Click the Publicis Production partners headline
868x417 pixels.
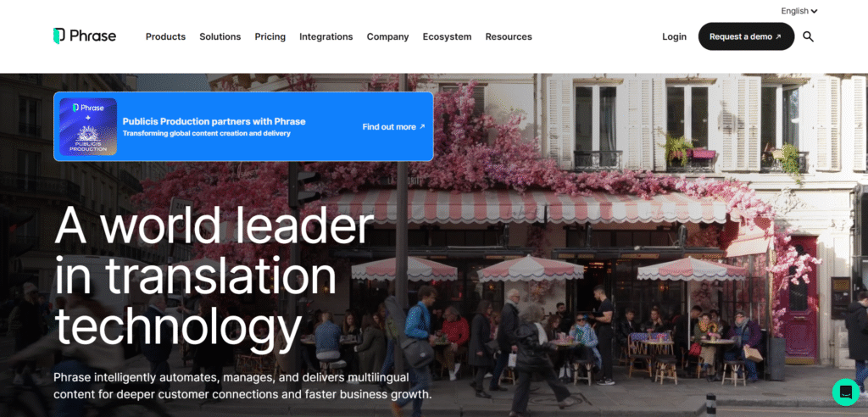click(x=214, y=121)
